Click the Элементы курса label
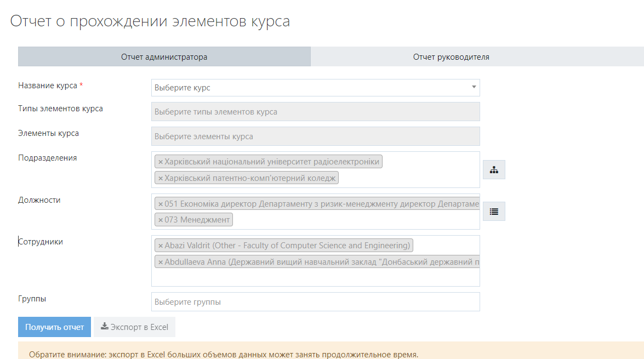The width and height of the screenshot is (644, 359). point(48,133)
